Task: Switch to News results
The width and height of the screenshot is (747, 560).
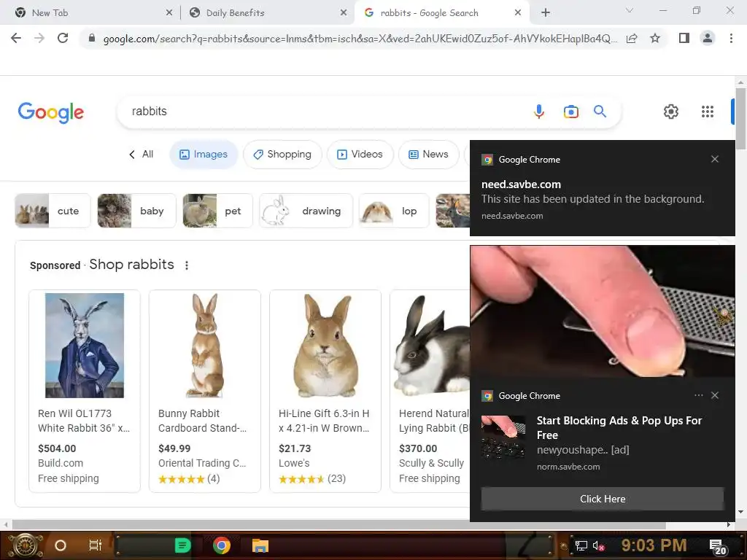Action: pyautogui.click(x=428, y=155)
